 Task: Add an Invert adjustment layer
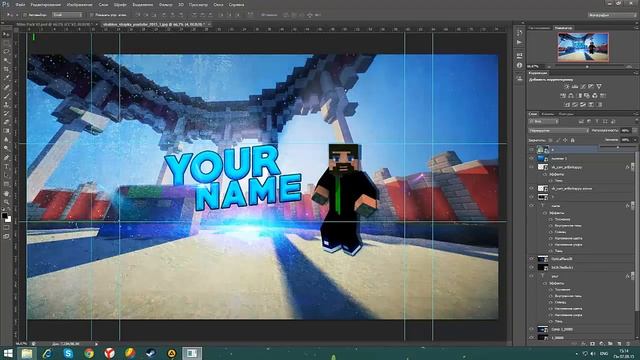click(x=567, y=104)
